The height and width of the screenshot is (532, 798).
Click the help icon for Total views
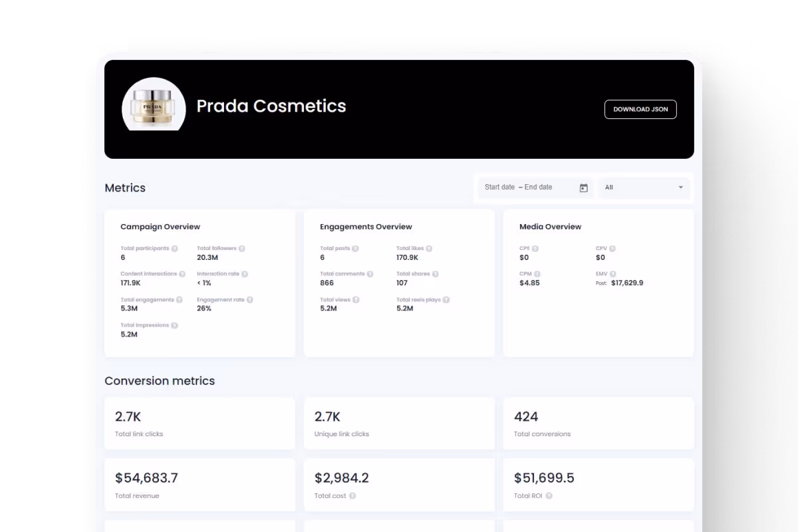[356, 300]
